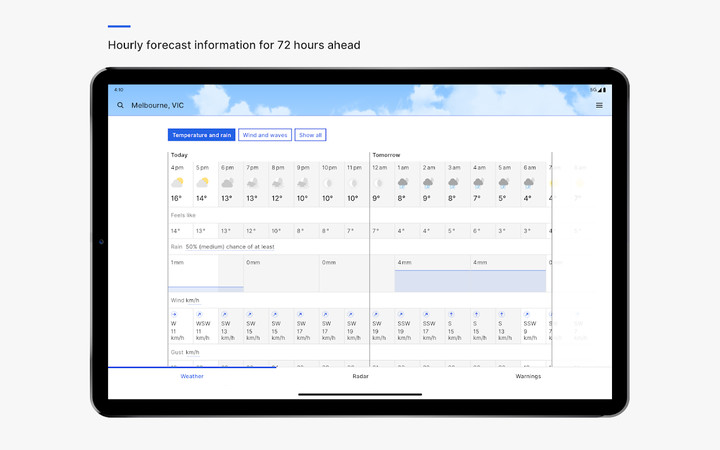Click the Today heading
The image size is (720, 450).
179,155
